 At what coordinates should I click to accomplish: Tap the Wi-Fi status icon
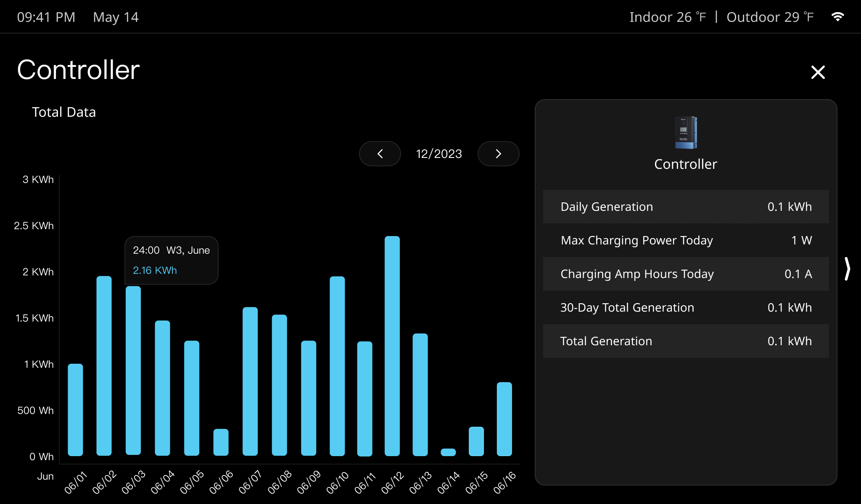(837, 17)
